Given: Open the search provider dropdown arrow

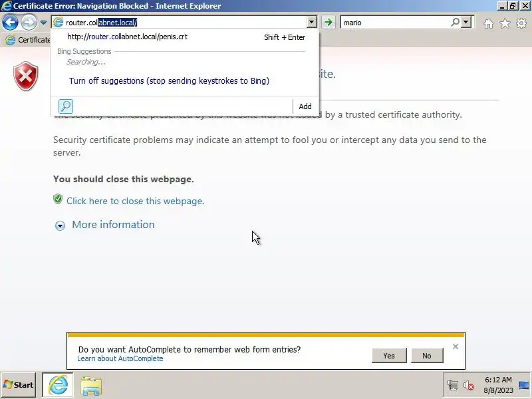Looking at the screenshot, I should coord(466,23).
